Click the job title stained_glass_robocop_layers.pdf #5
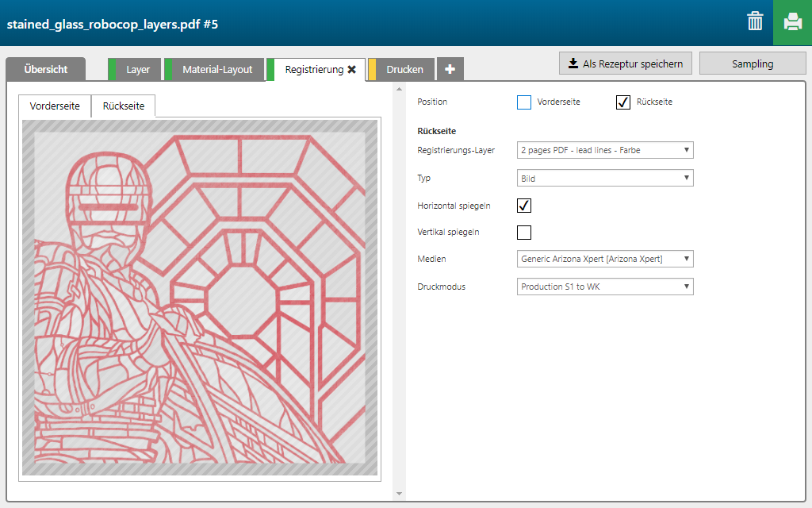 point(113,25)
